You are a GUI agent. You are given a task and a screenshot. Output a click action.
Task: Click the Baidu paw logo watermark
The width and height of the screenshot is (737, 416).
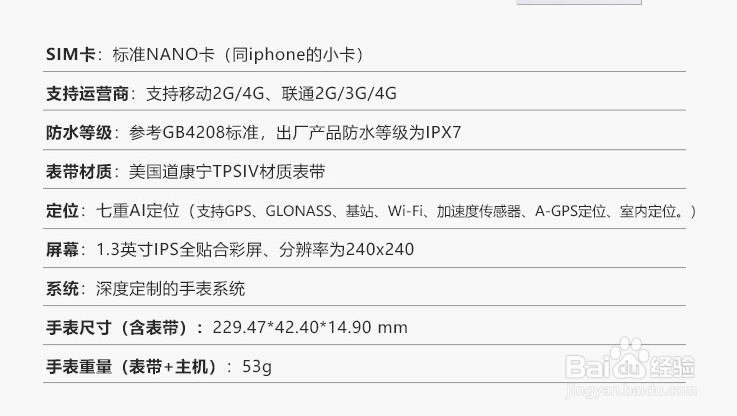coord(631,353)
